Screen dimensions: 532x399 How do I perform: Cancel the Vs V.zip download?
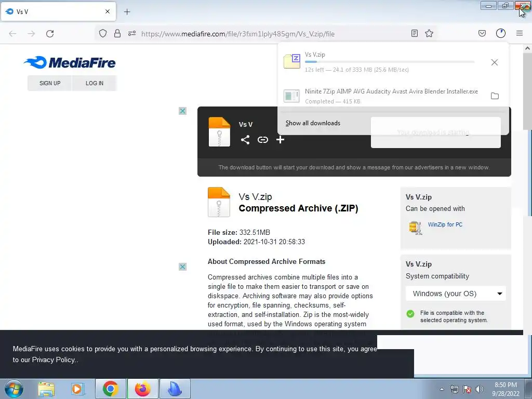click(x=495, y=62)
